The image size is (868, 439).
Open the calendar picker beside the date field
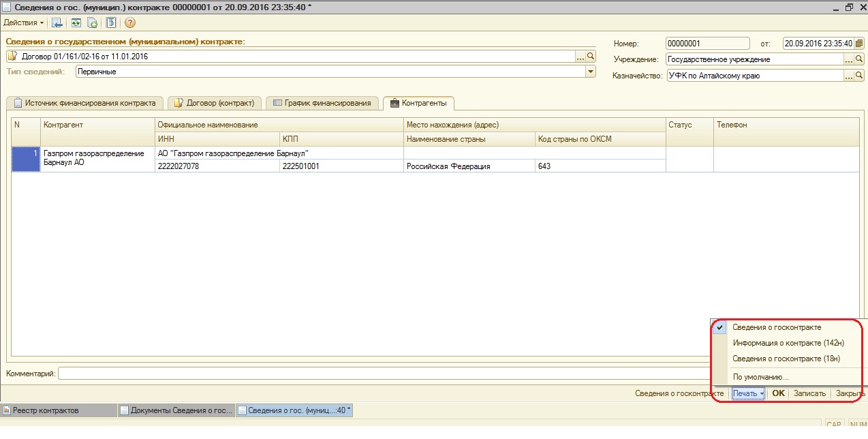pyautogui.click(x=858, y=44)
